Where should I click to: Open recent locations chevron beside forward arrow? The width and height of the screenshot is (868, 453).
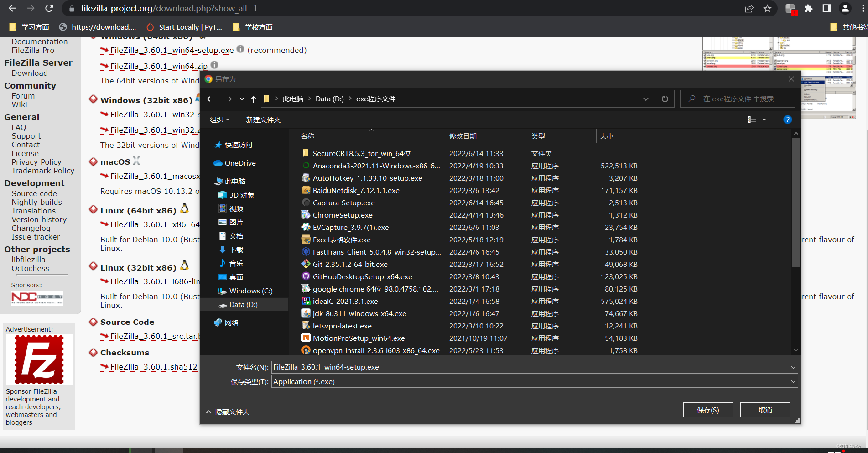(x=241, y=99)
